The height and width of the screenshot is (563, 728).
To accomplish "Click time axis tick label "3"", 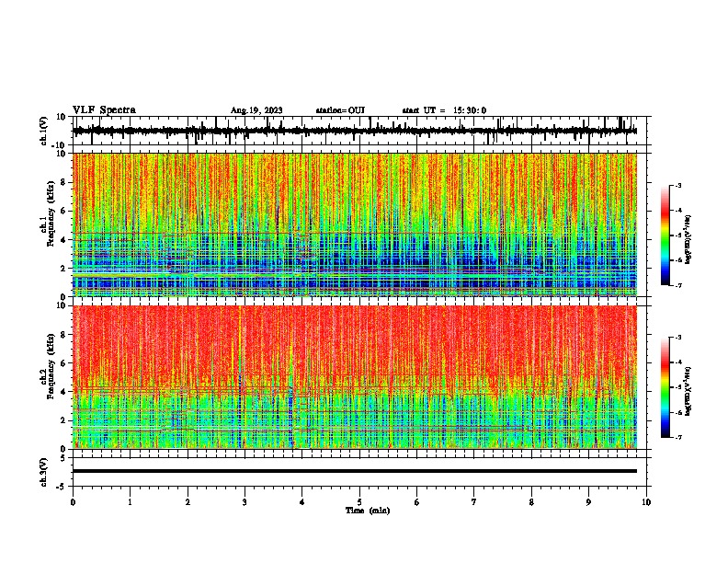I will pos(245,502).
